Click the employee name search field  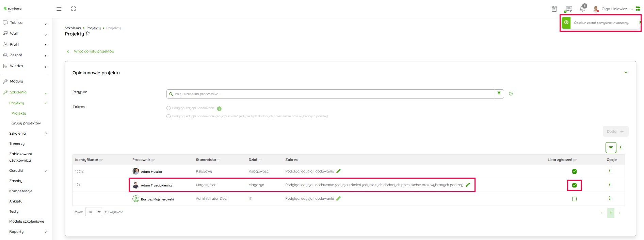pos(330,94)
